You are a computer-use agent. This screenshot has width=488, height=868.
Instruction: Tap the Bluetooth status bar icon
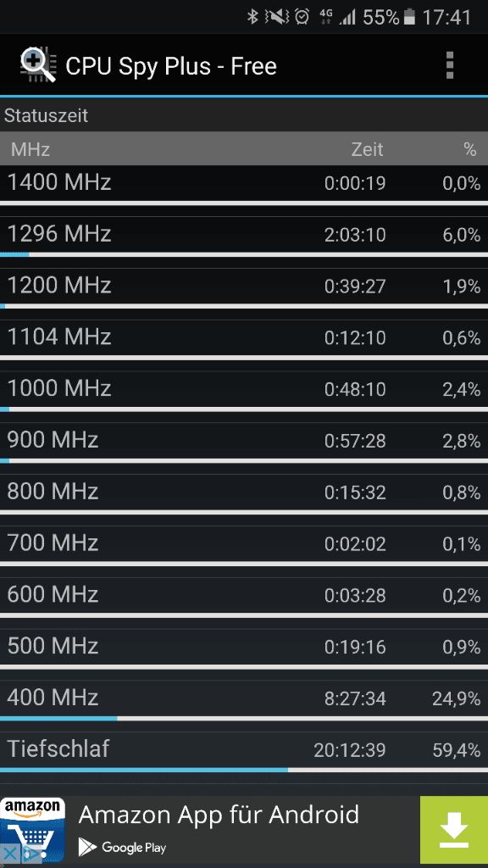click(x=252, y=17)
